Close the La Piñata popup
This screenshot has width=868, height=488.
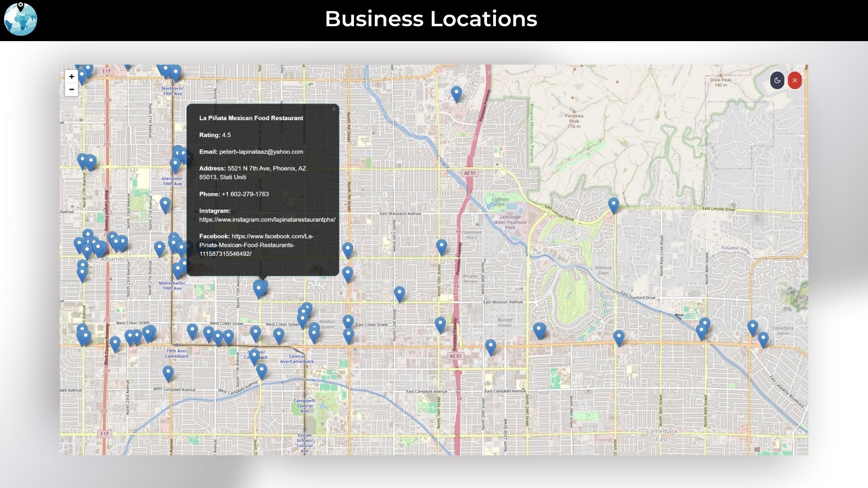(x=334, y=109)
